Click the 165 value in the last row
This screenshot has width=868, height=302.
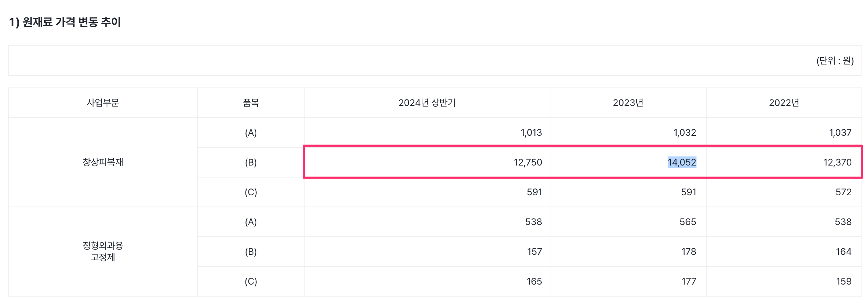click(534, 281)
